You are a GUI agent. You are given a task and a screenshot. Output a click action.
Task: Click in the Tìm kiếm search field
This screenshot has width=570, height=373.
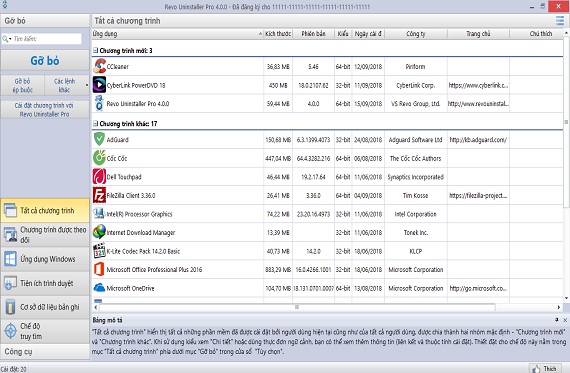[47, 39]
